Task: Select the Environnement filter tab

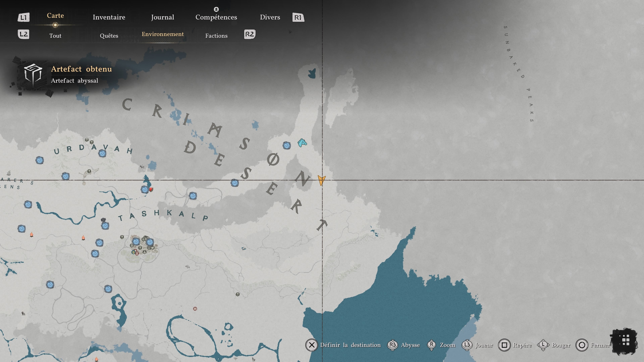Action: tap(163, 34)
